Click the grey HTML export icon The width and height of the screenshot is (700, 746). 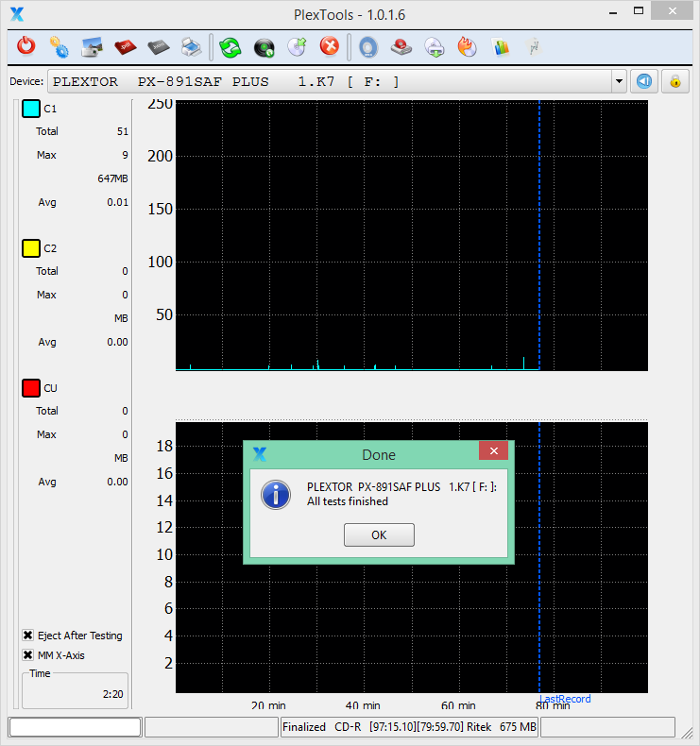coord(159,47)
